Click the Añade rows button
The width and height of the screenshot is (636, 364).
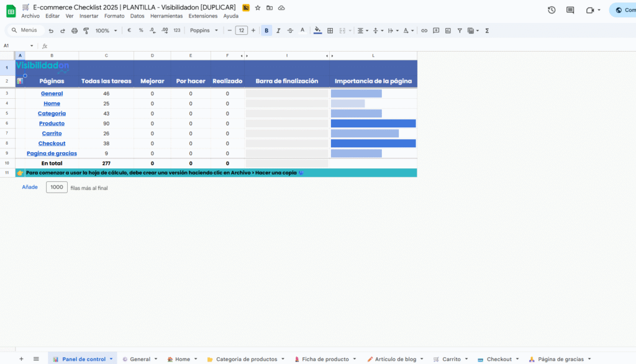(30, 187)
